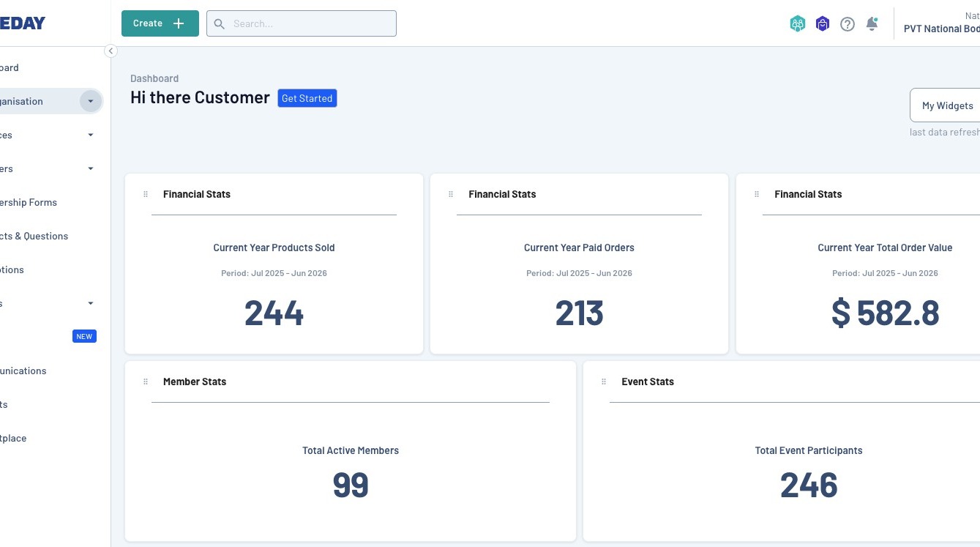Click the drag handle on Event Stats

pyautogui.click(x=604, y=382)
